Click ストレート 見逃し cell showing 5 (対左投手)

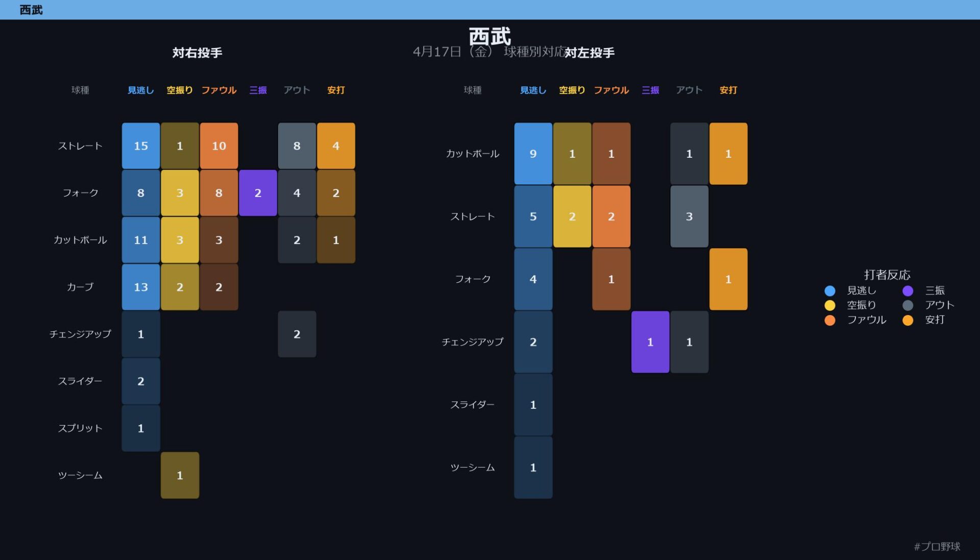(x=533, y=216)
